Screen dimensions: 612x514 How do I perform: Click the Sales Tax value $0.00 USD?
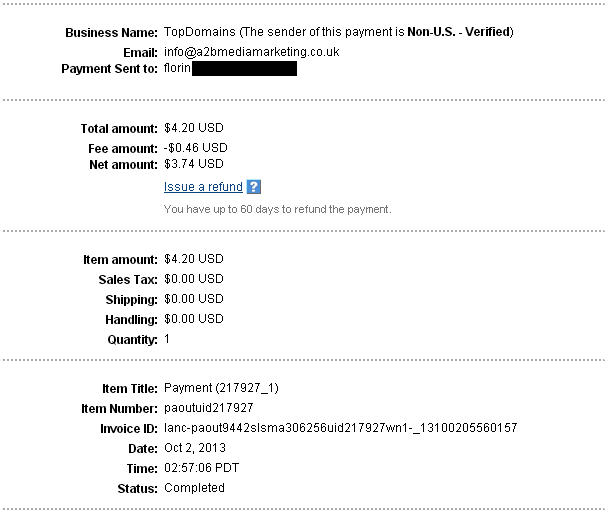click(194, 279)
